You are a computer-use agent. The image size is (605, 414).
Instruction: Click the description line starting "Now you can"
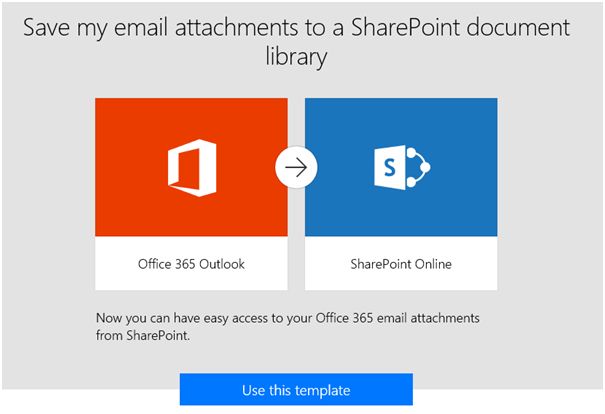pos(288,318)
